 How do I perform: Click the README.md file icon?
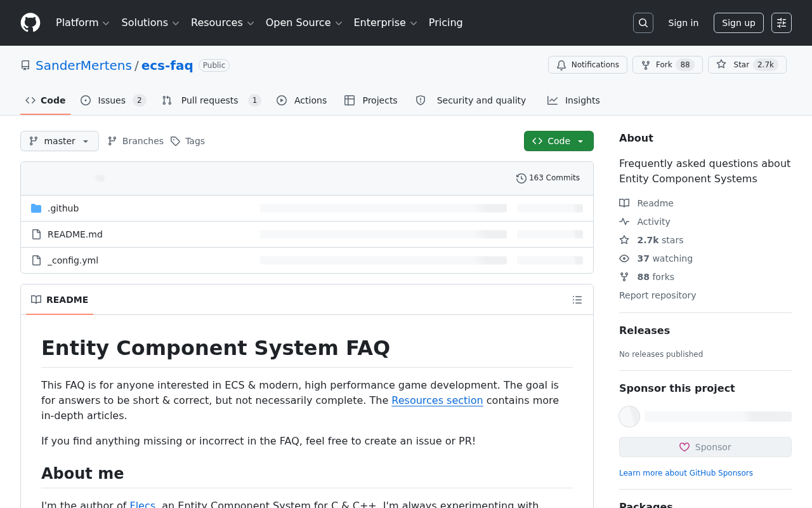[x=36, y=234]
